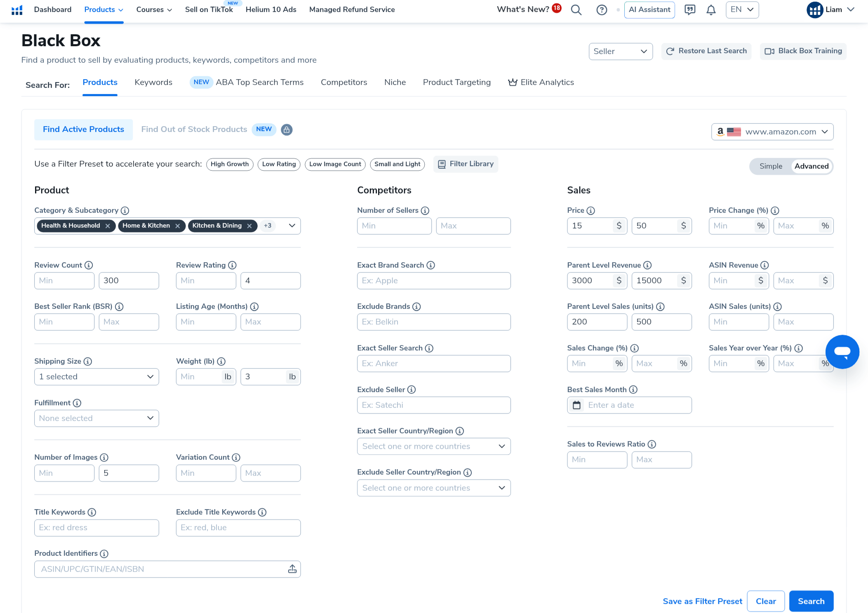Expand the Courses navigation menu
The image size is (868, 613).
(154, 10)
